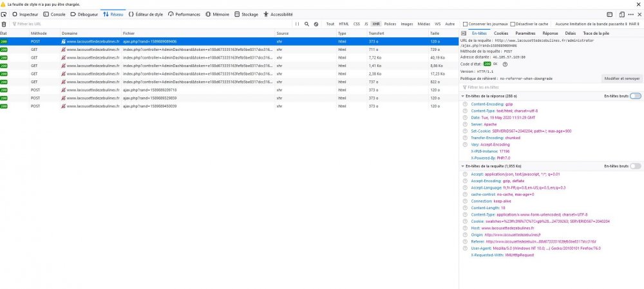Sort by Transfert column header
644x289 pixels.
pos(397,33)
